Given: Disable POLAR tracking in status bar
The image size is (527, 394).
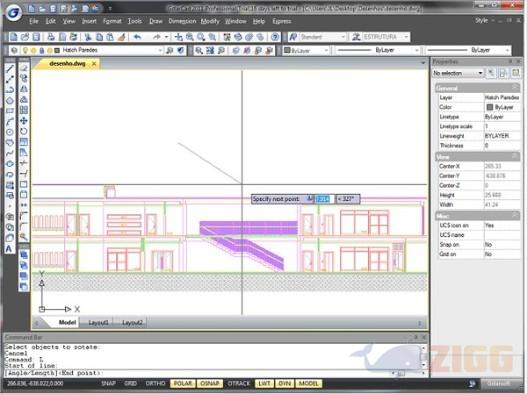Looking at the screenshot, I should 183,384.
